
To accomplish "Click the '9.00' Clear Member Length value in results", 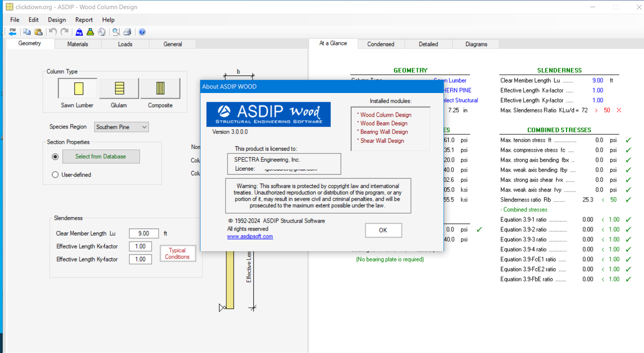I will pyautogui.click(x=598, y=80).
